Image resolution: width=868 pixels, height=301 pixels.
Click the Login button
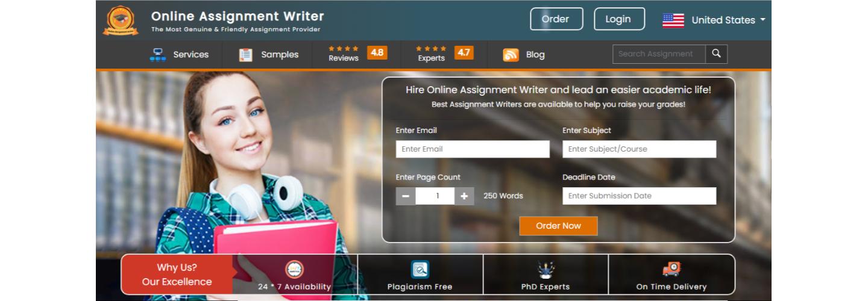[619, 19]
